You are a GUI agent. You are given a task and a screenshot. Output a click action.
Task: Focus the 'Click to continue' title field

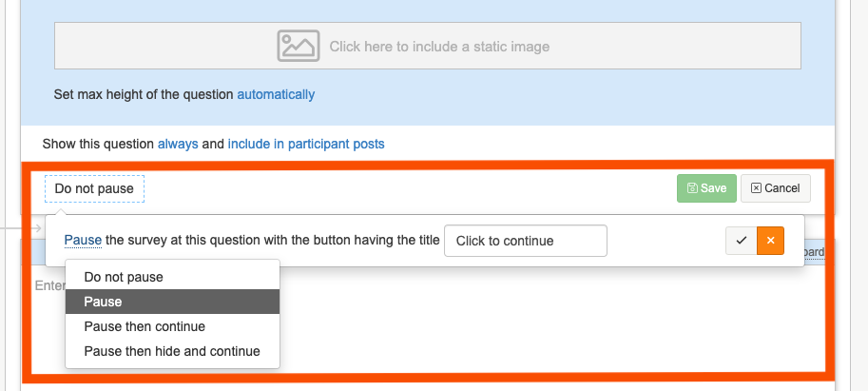click(525, 241)
